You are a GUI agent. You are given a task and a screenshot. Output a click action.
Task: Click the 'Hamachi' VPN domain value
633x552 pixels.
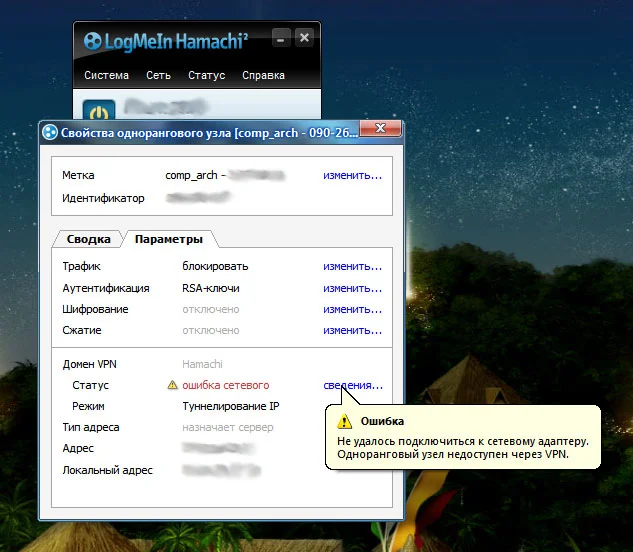click(x=202, y=364)
